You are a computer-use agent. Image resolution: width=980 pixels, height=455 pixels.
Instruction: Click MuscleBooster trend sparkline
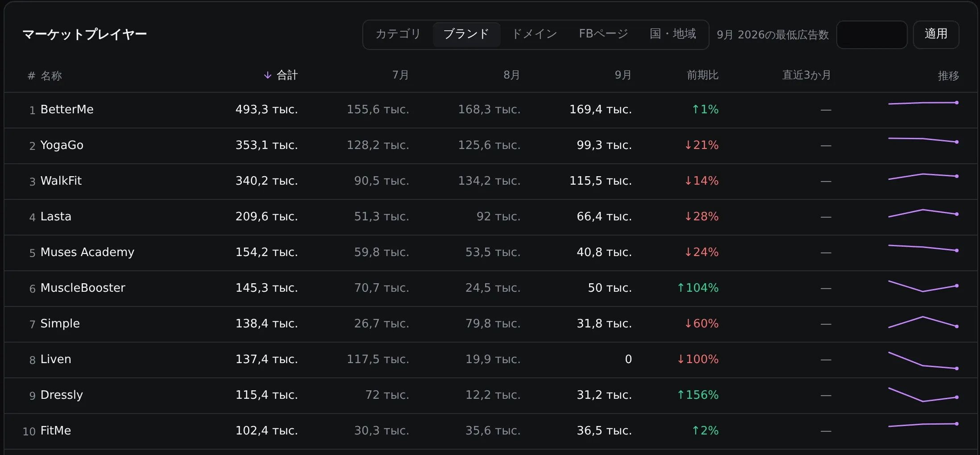(923, 286)
